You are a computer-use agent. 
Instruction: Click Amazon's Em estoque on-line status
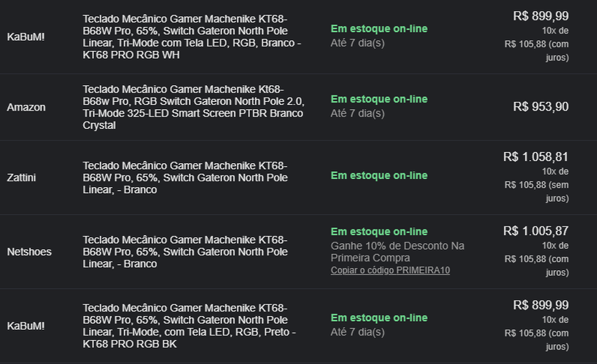tap(379, 99)
